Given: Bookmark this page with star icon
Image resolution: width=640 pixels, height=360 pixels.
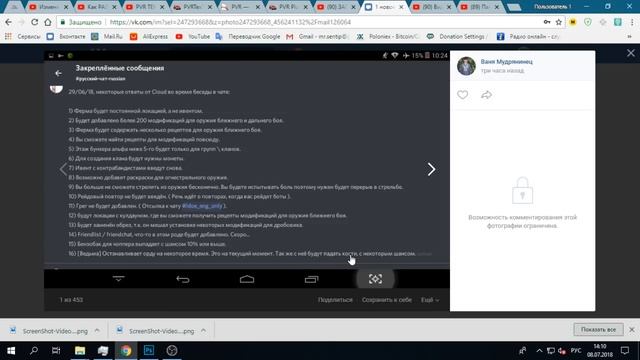Looking at the screenshot, I should pos(559,22).
